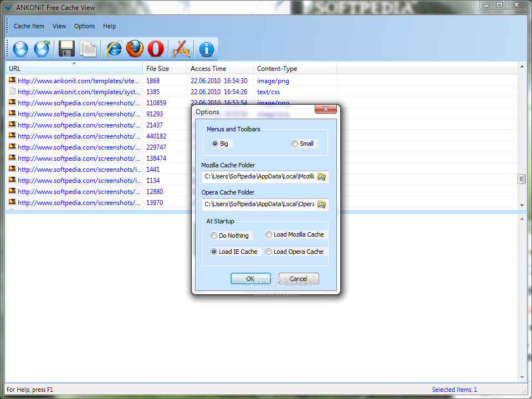This screenshot has height=399, width=532.
Task: Confirm options with OK button
Action: (x=250, y=279)
